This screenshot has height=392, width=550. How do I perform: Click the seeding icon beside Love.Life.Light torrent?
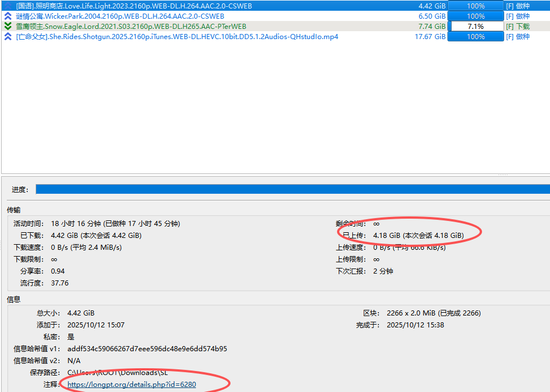click(x=8, y=6)
